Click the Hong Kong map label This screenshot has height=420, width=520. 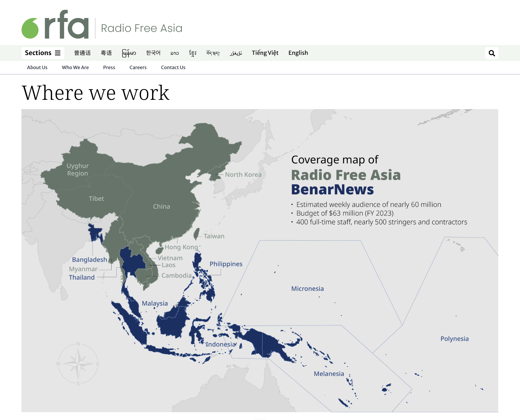click(181, 247)
